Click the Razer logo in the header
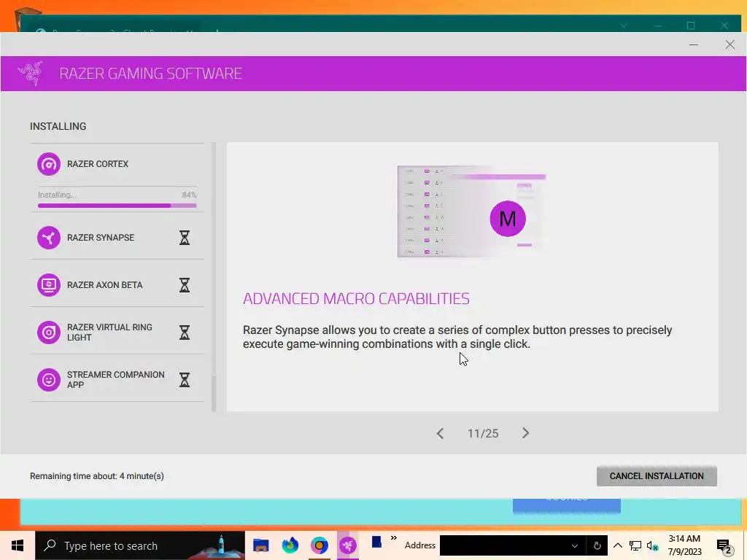The height and width of the screenshot is (560, 747). click(x=31, y=74)
